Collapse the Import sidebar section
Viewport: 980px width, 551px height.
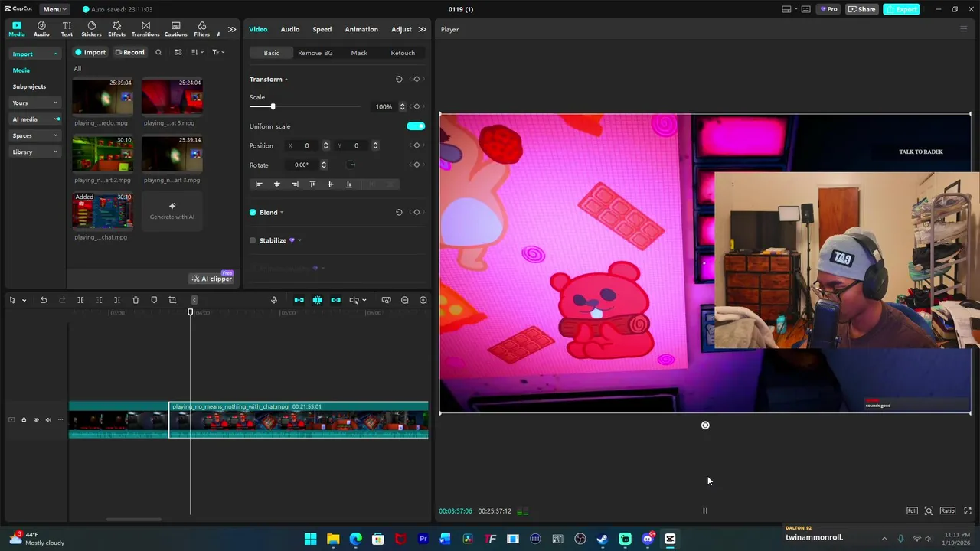click(x=35, y=54)
